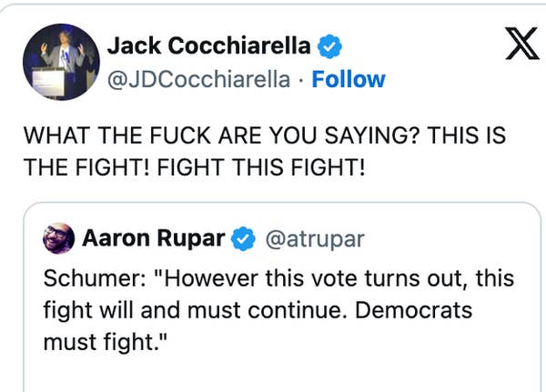Open the @JDCocchiarella handle link
Screen dimensions: 546x392
click(x=200, y=79)
